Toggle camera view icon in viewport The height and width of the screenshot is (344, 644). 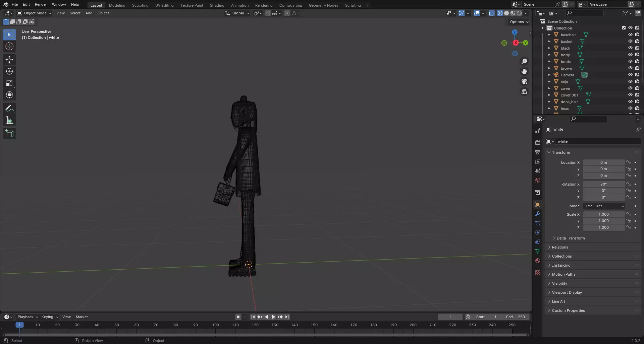tap(524, 81)
